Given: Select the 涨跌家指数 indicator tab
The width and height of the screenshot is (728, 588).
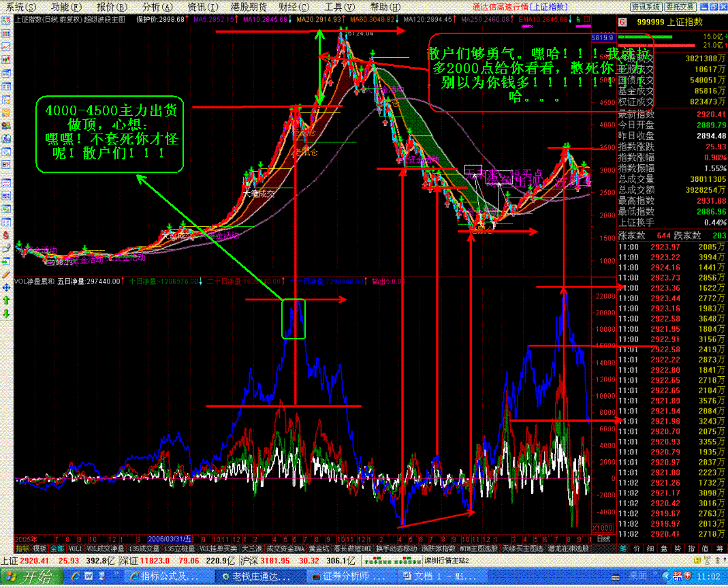Looking at the screenshot, I should [x=439, y=548].
